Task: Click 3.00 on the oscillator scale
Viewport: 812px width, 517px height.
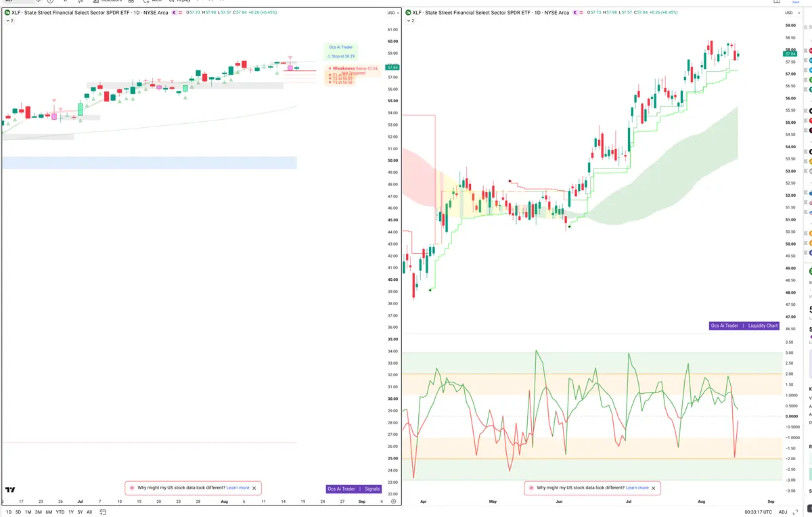Action: click(789, 353)
